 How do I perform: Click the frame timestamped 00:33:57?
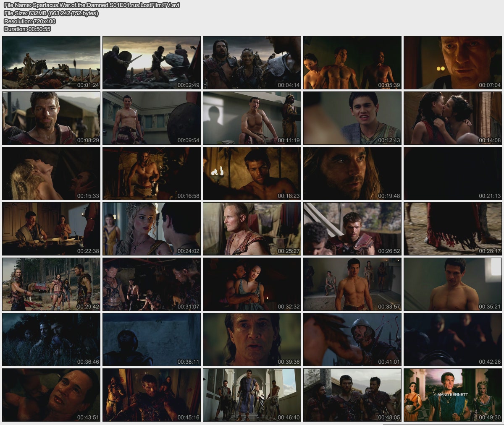[x=352, y=284]
